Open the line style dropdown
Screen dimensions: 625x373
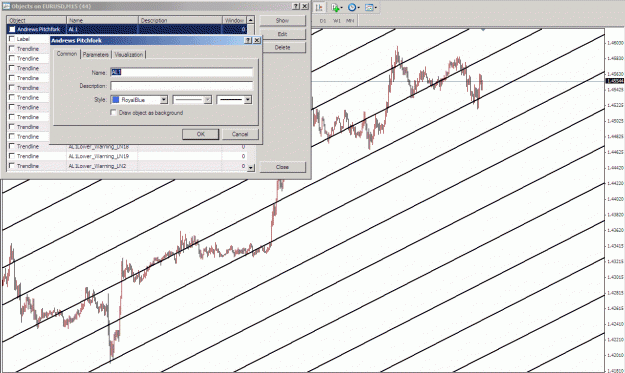click(x=207, y=100)
